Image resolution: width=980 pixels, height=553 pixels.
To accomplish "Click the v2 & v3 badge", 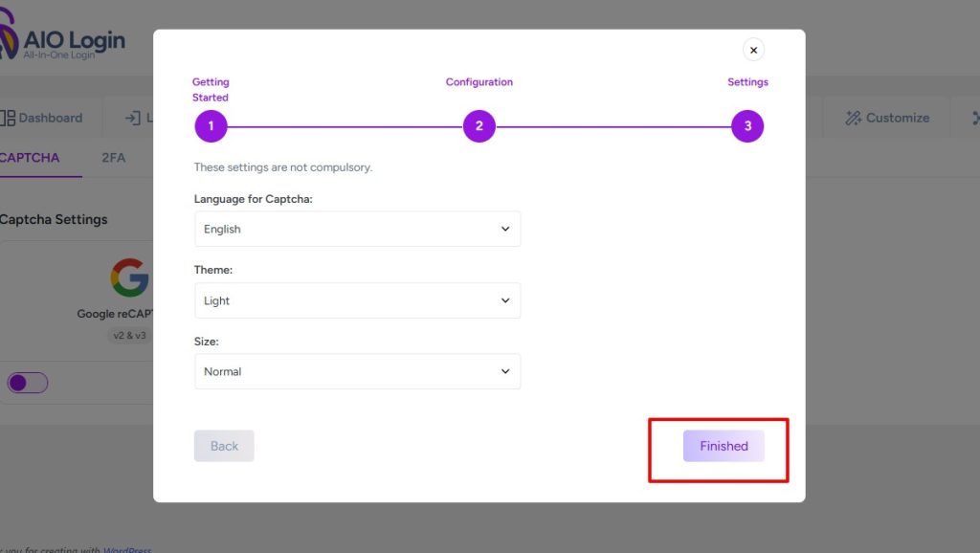I will [129, 336].
